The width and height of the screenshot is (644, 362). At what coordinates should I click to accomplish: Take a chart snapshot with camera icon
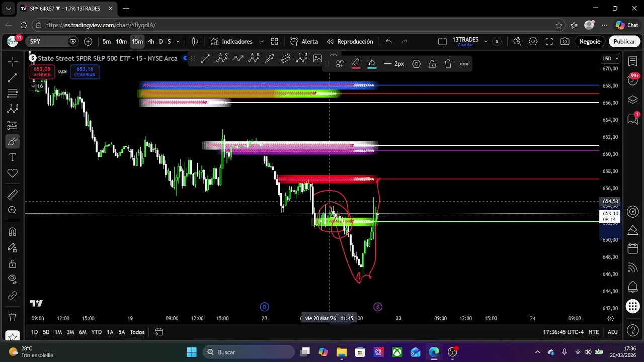(x=565, y=42)
